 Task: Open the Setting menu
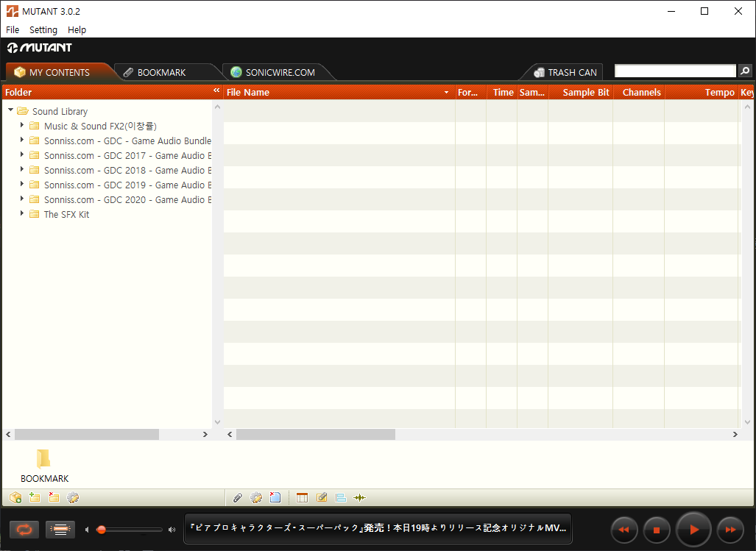coord(43,30)
